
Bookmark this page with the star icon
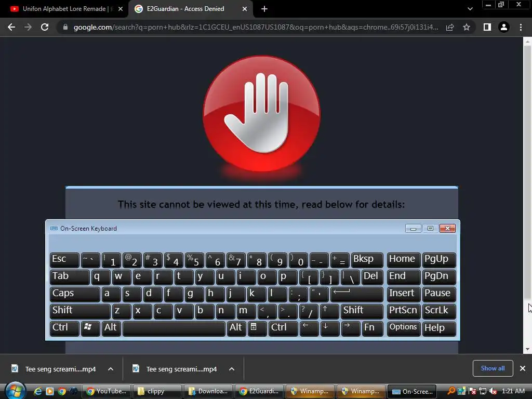coord(467,27)
